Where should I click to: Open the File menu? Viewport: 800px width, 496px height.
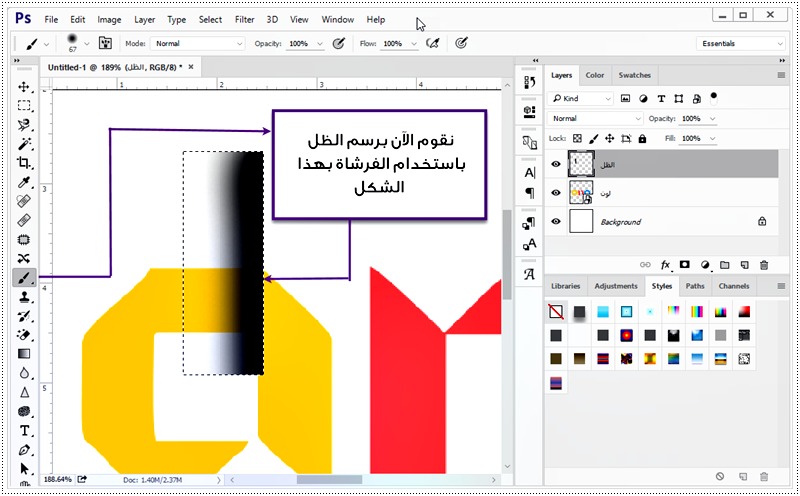pyautogui.click(x=51, y=19)
